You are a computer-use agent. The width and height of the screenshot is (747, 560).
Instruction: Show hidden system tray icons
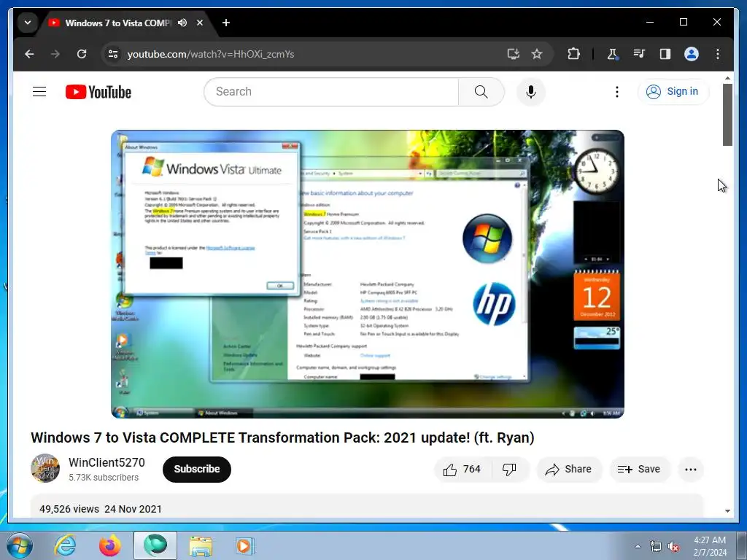[638, 546]
